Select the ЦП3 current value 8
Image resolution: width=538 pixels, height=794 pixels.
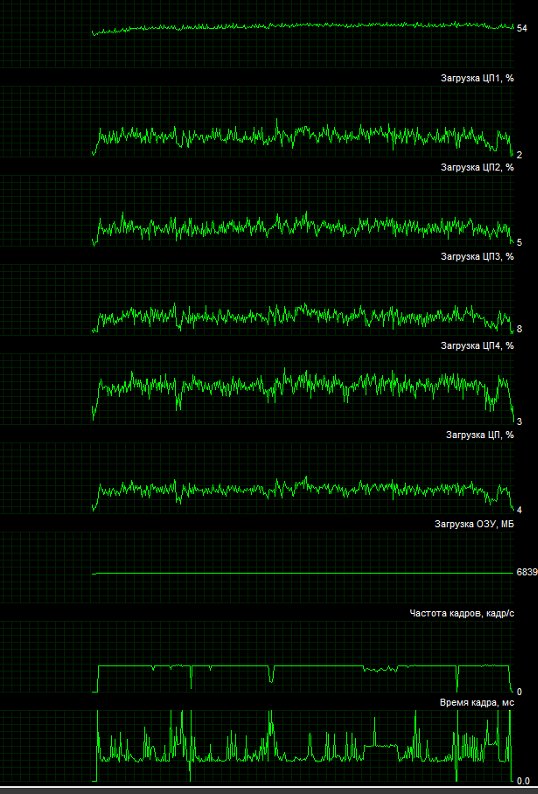click(x=519, y=329)
